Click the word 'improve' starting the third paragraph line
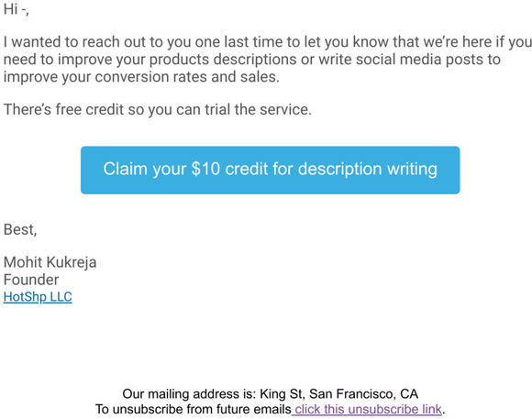Image resolution: width=532 pixels, height=419 pixels. 30,77
